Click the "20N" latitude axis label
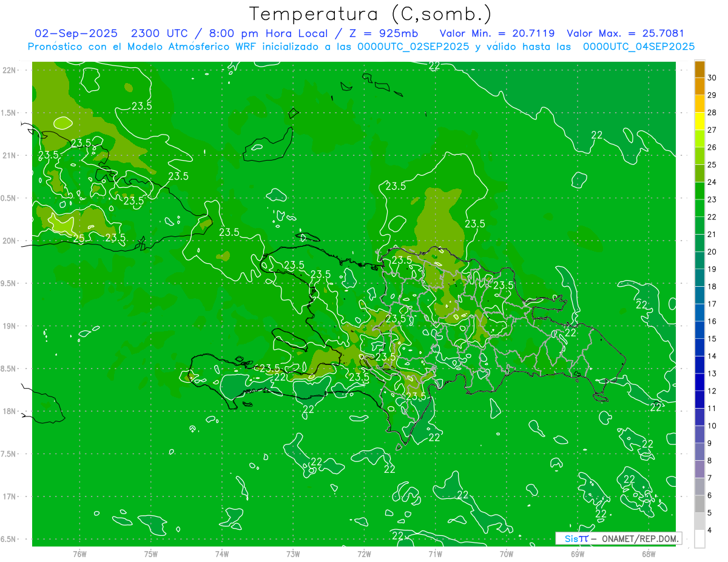The width and height of the screenshot is (728, 562). pyautogui.click(x=9, y=241)
